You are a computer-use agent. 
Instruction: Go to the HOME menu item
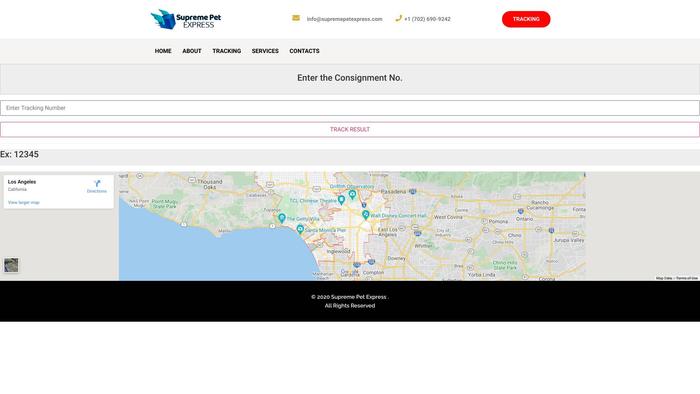coord(163,51)
